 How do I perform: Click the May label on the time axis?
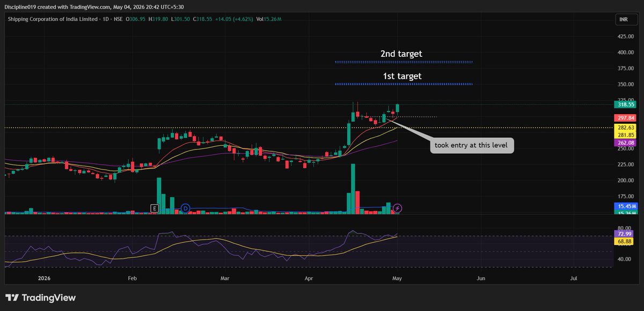pyautogui.click(x=397, y=279)
